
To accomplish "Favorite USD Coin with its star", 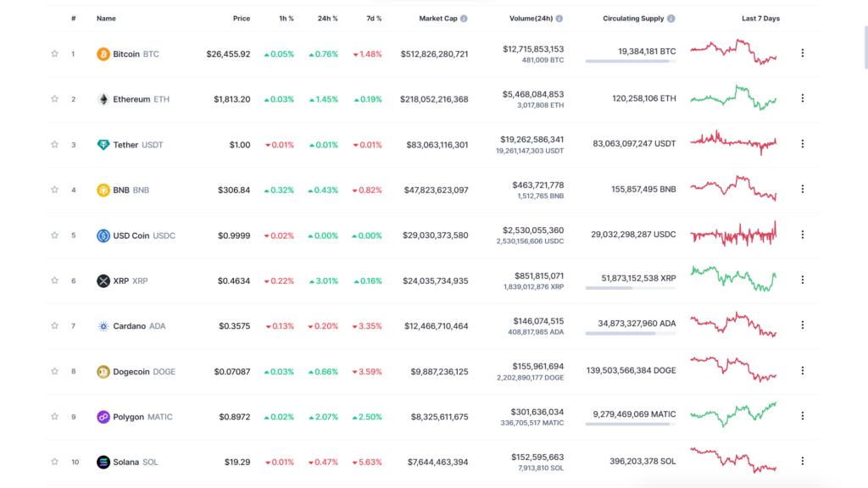I will 55,236.
